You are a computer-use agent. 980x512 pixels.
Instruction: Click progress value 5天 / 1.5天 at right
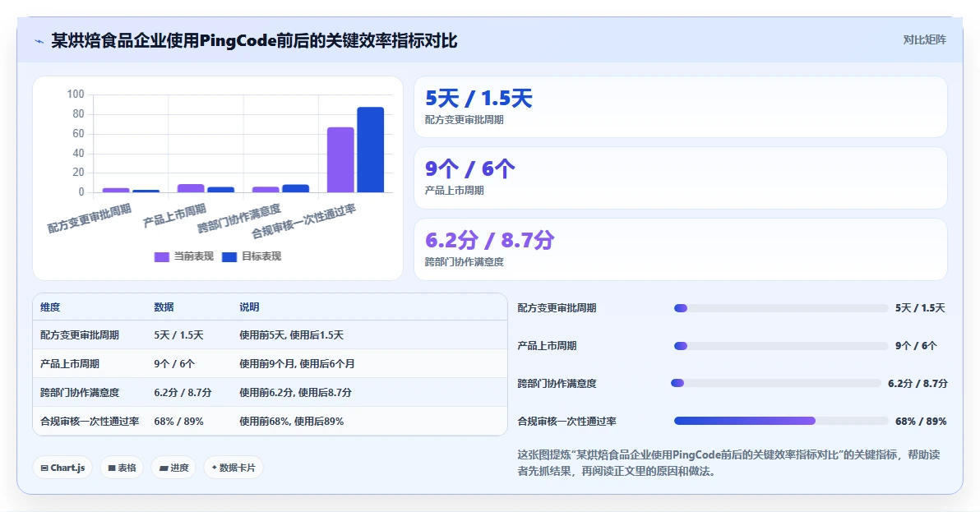tap(920, 308)
